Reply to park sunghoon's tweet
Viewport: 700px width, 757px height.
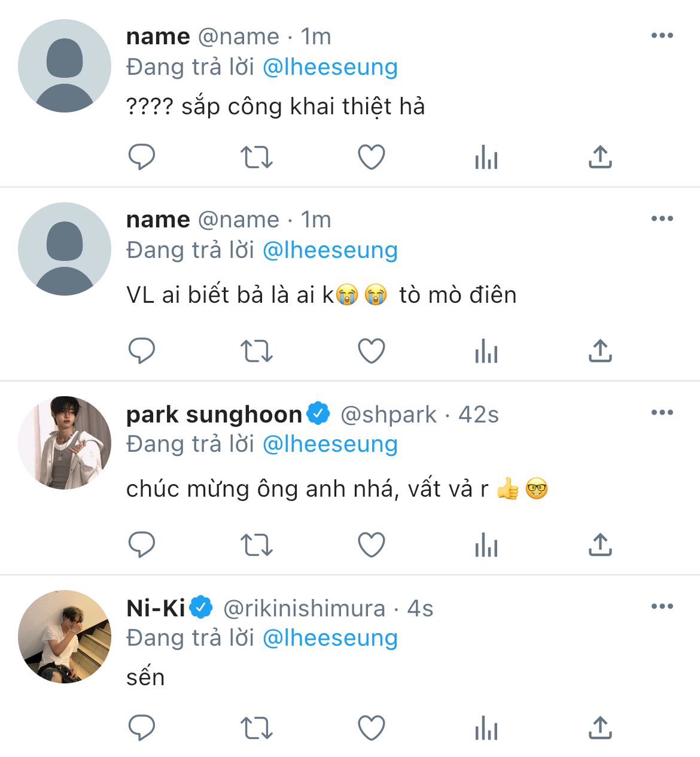point(142,545)
